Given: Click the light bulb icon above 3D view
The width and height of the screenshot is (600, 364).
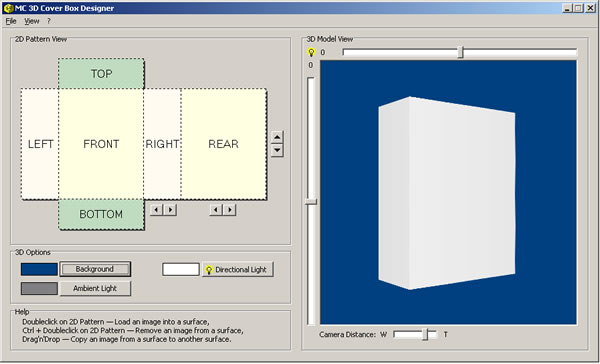Looking at the screenshot, I should (x=311, y=52).
